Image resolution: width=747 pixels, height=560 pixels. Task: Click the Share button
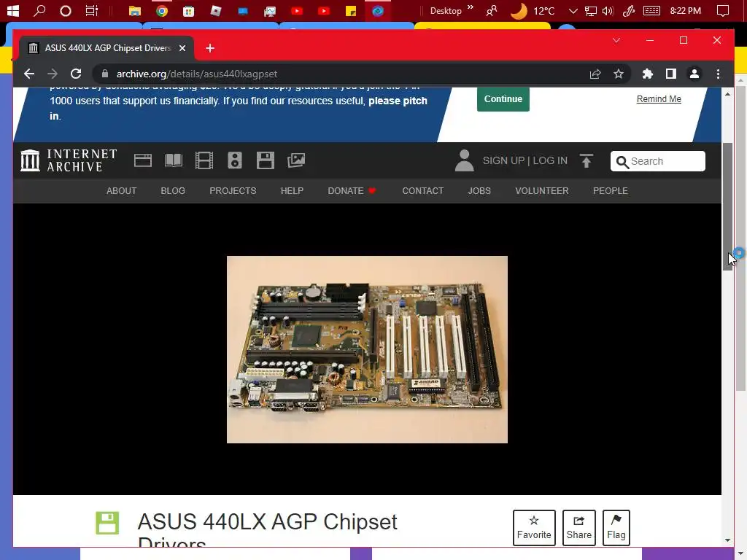tap(578, 528)
